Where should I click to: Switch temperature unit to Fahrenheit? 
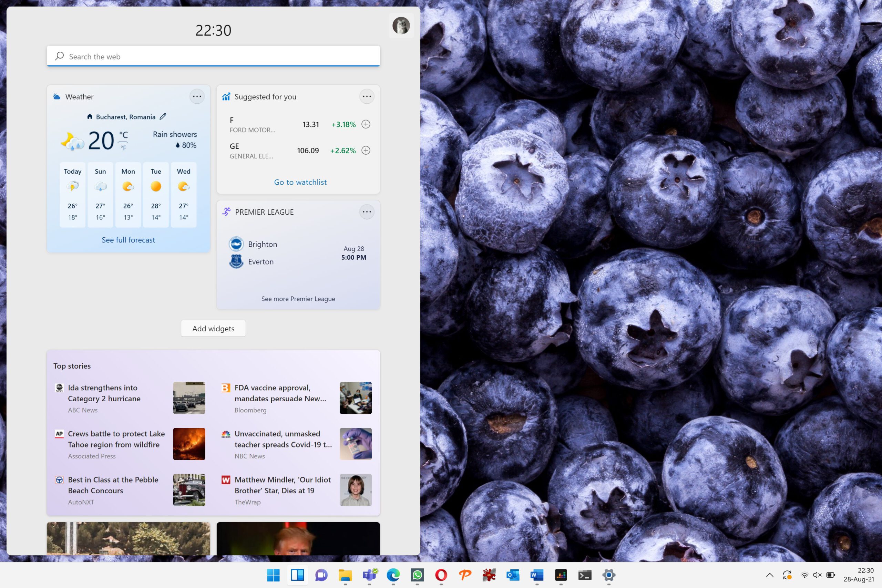123,148
